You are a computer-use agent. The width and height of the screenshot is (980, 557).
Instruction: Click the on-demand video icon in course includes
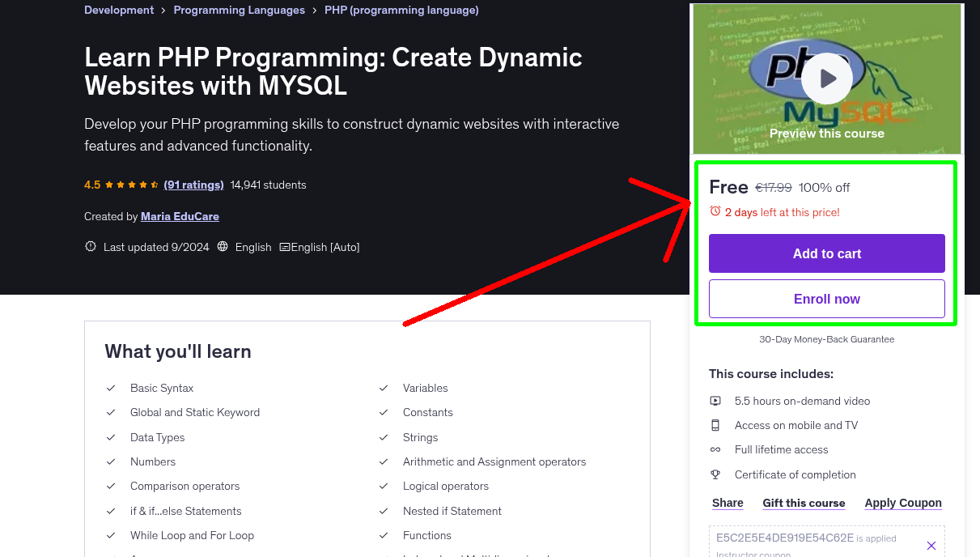715,400
